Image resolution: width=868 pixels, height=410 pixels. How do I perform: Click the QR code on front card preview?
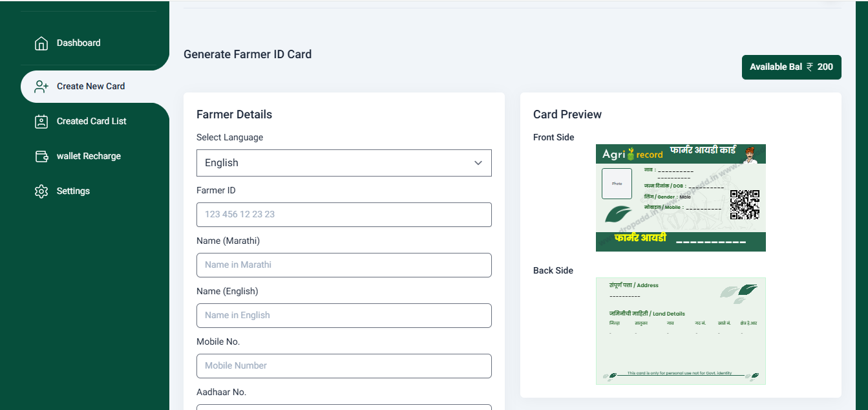pos(745,204)
